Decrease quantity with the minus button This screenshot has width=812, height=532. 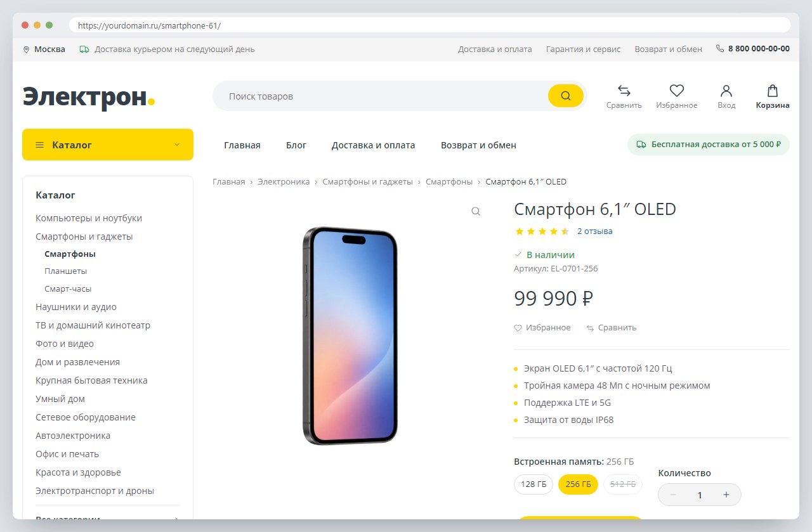(673, 495)
